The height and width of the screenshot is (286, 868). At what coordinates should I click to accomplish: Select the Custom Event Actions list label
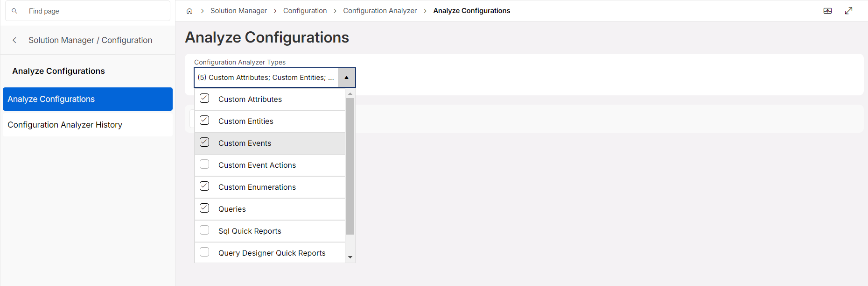(x=257, y=165)
